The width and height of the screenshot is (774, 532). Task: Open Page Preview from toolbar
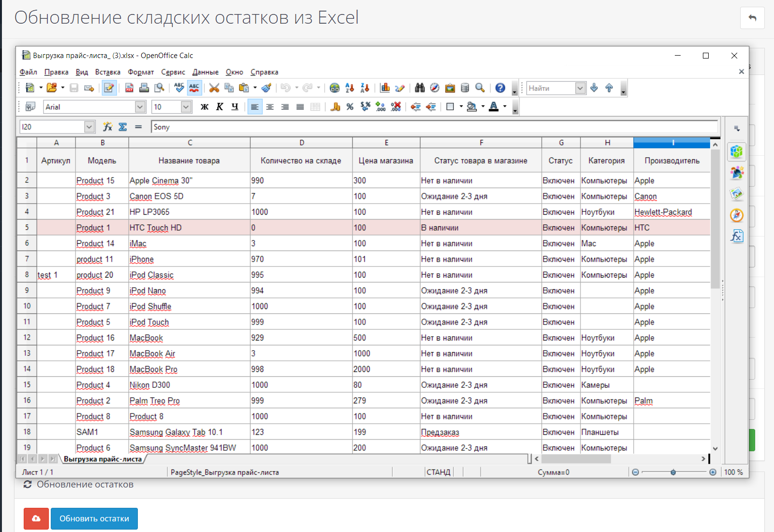pyautogui.click(x=159, y=88)
